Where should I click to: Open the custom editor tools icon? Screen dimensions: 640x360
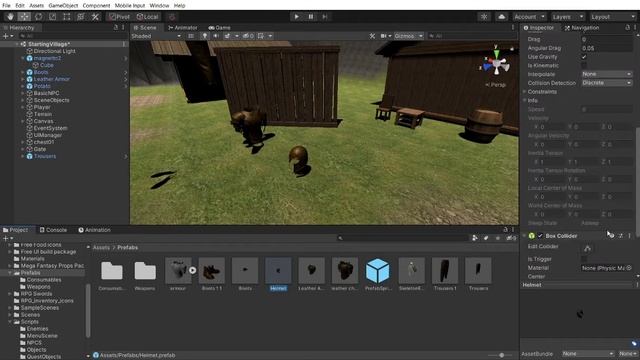tap(95, 17)
